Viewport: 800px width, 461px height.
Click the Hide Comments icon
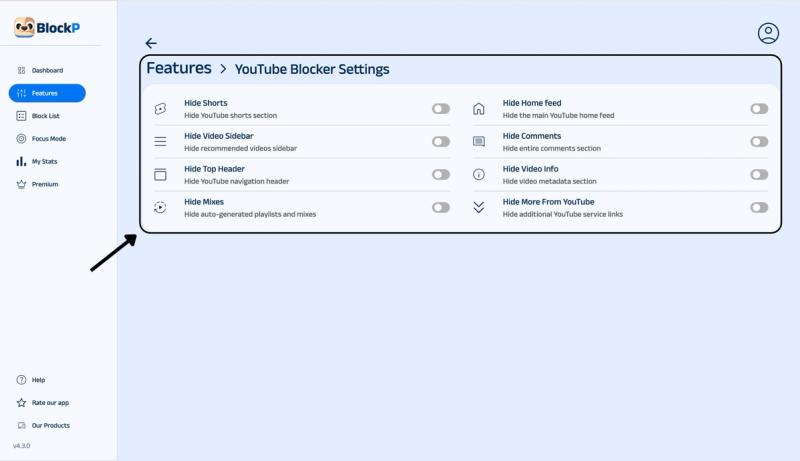pos(479,141)
